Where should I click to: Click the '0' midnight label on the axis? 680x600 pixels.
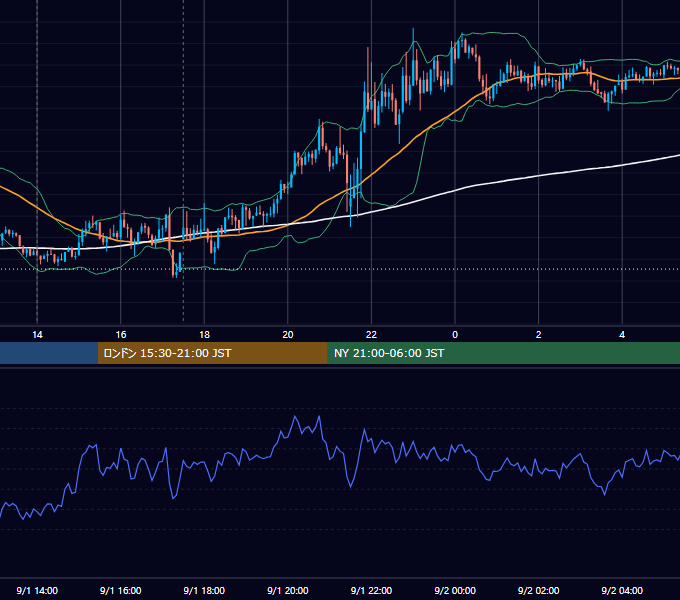(x=455, y=335)
